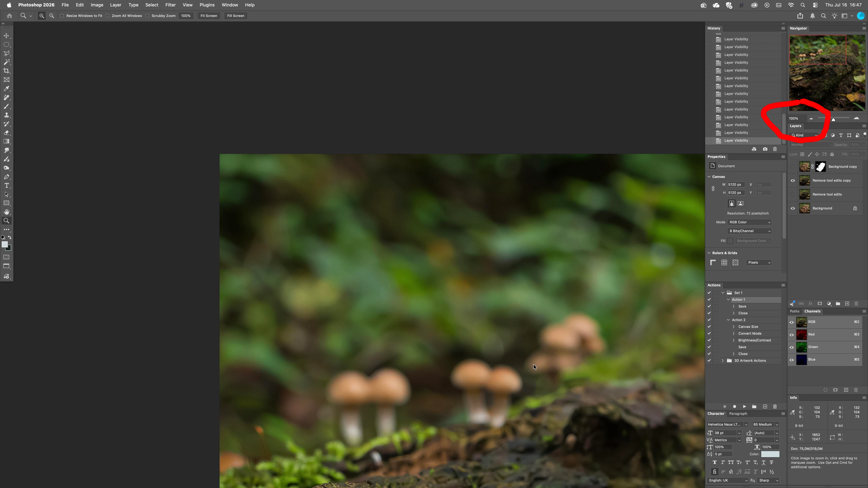The image size is (868, 488).
Task: Click the Fit Screen button
Action: click(x=209, y=16)
